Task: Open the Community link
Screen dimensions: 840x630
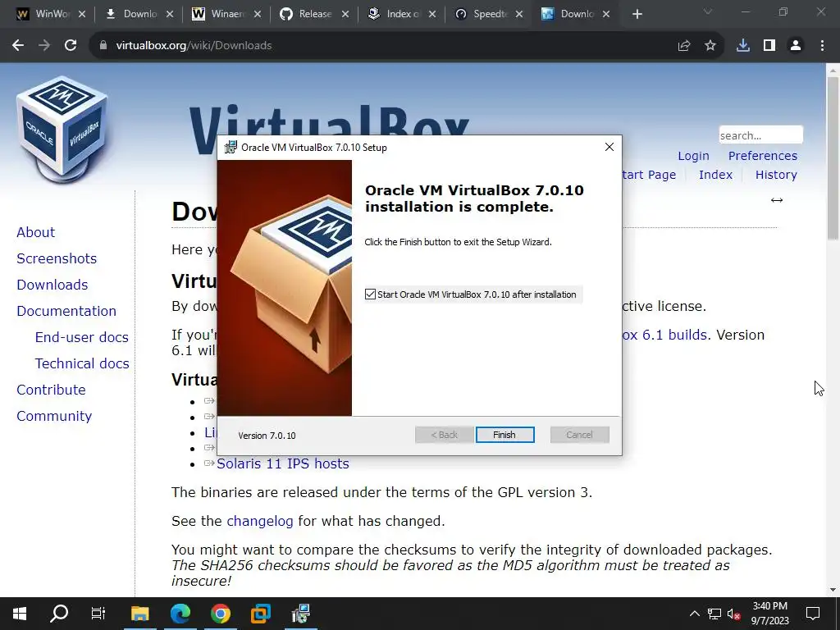Action: pos(54,416)
